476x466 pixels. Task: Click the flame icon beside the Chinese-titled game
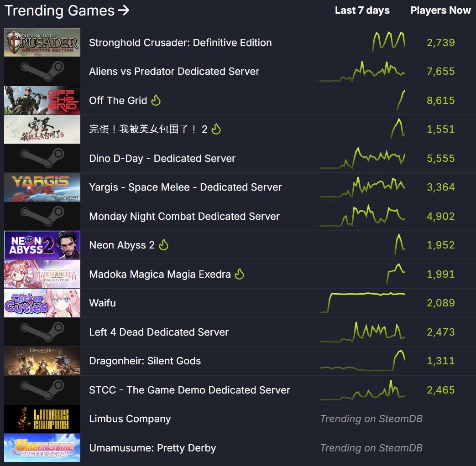coord(216,129)
